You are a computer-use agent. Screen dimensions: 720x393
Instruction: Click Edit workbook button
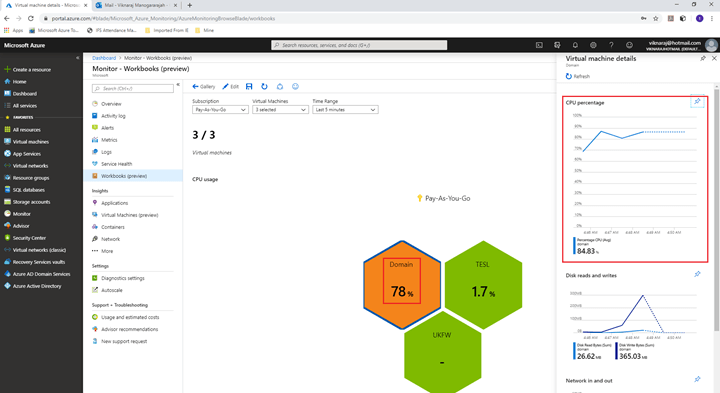pos(231,86)
